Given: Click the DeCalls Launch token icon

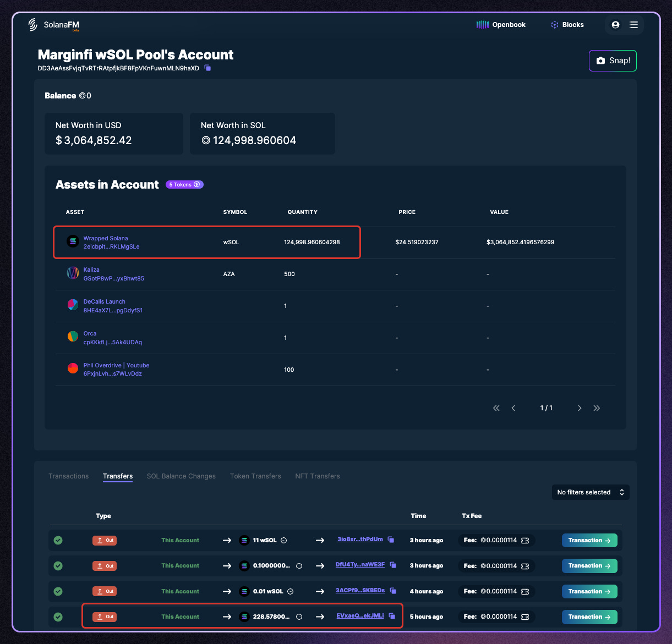Looking at the screenshot, I should point(73,305).
